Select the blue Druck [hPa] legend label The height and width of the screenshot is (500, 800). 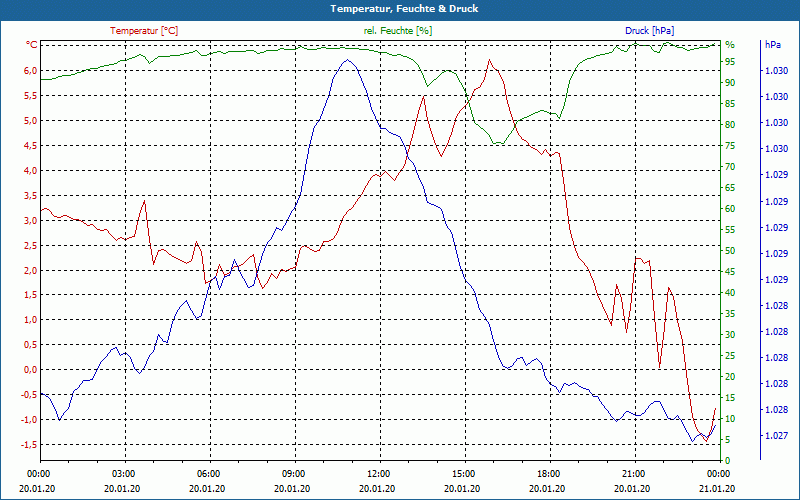coord(649,31)
